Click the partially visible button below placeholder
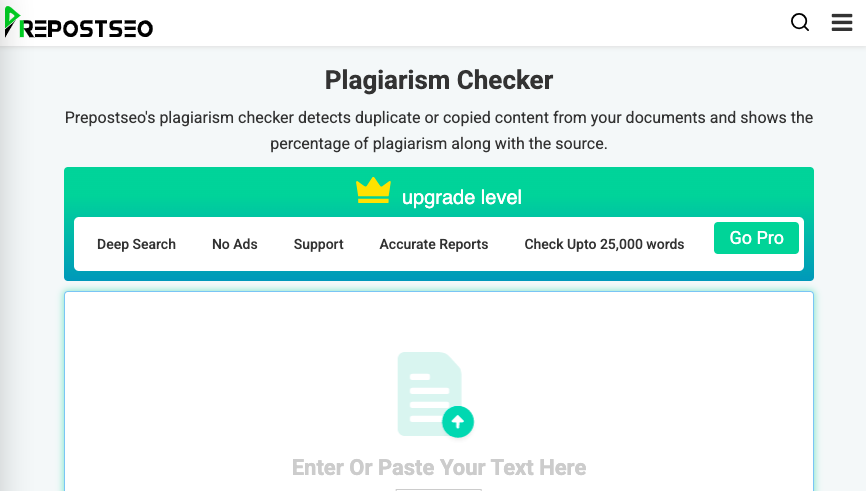This screenshot has width=866, height=491. (439, 489)
